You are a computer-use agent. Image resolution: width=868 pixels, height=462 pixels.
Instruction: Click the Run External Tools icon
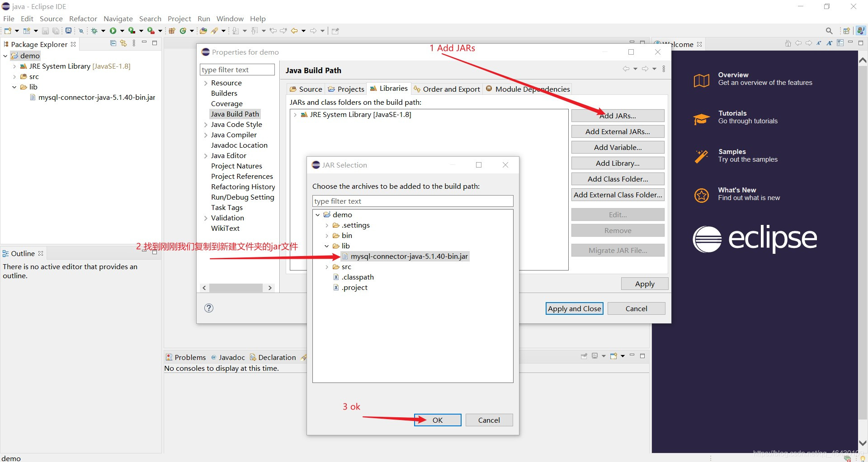coord(151,31)
